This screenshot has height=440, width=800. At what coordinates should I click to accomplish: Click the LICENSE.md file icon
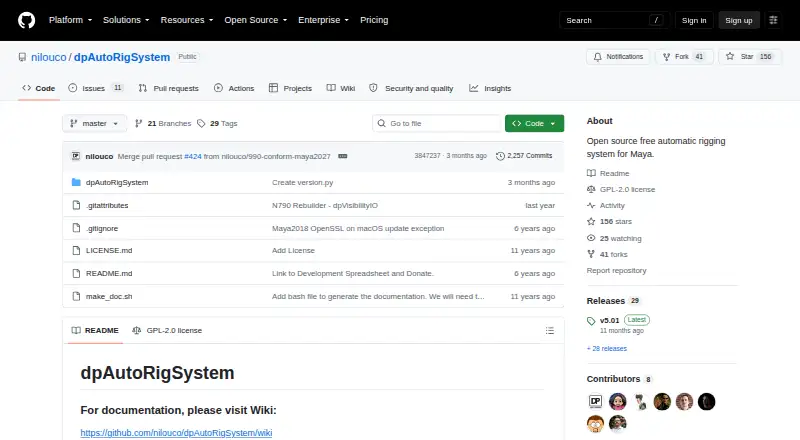76,251
